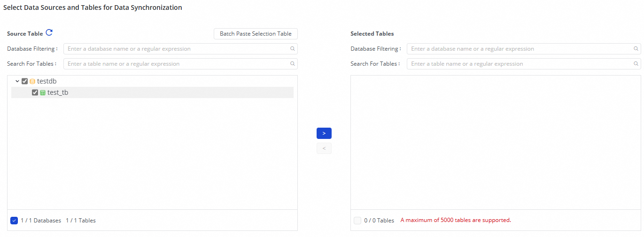The height and width of the screenshot is (237, 644).
Task: Focus Selected Tables Search For Tables input
Action: point(519,64)
